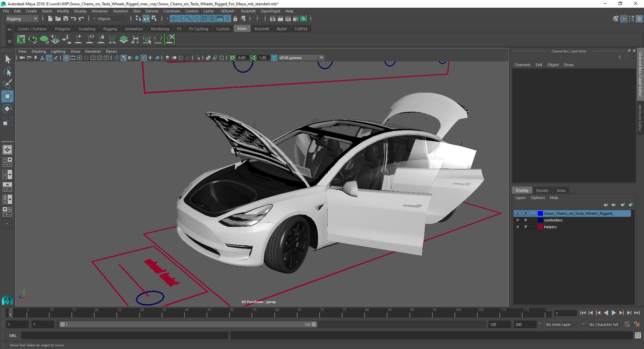This screenshot has height=349, width=644.
Task: Open the Redshift menu in menu bar
Action: click(248, 11)
